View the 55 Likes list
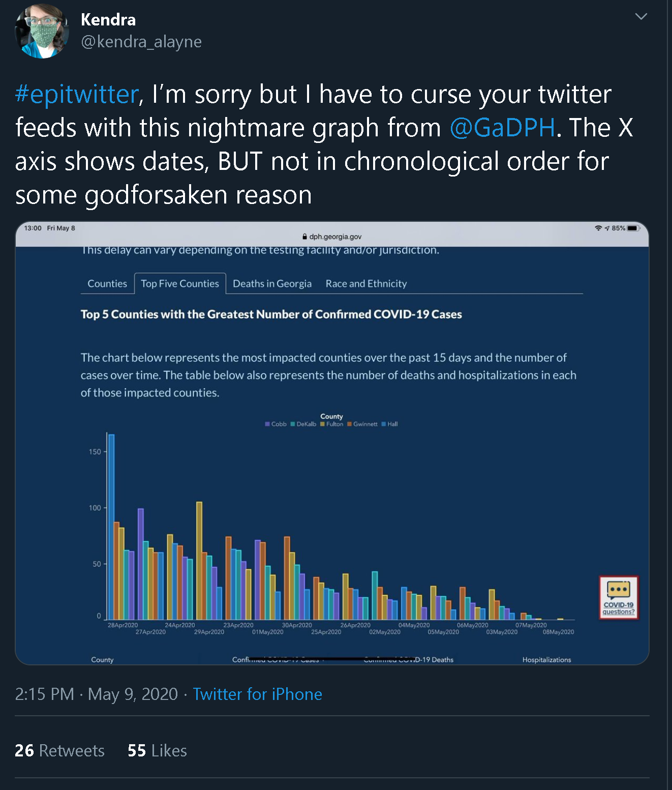Viewport: 672px width, 790px height. [157, 751]
